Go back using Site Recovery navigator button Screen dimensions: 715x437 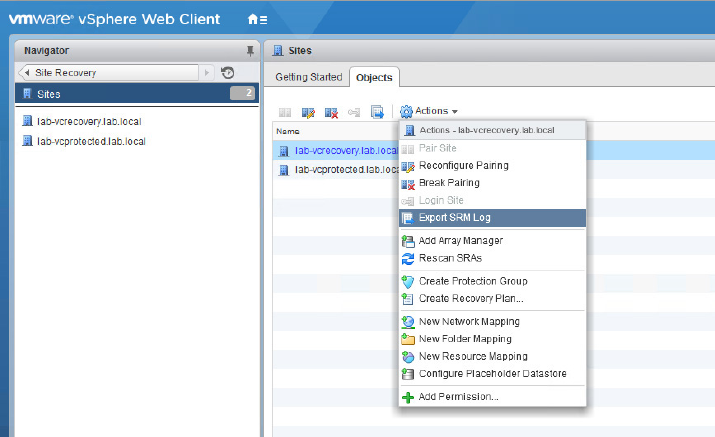click(x=110, y=72)
